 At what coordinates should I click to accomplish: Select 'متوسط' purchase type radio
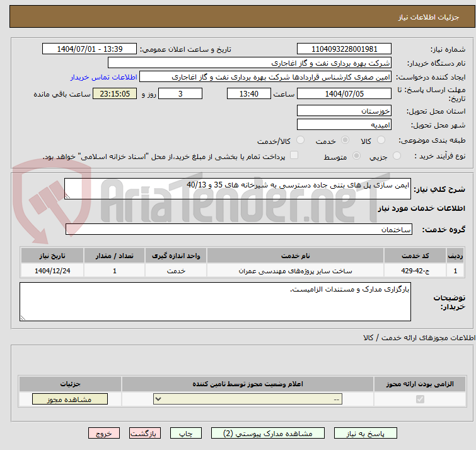pyautogui.click(x=357, y=156)
